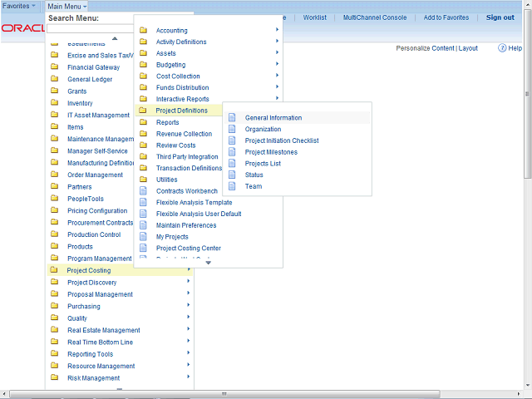Screen dimensions: 532x399
Task: Click the Funds Distribution folder icon
Action: (x=144, y=87)
